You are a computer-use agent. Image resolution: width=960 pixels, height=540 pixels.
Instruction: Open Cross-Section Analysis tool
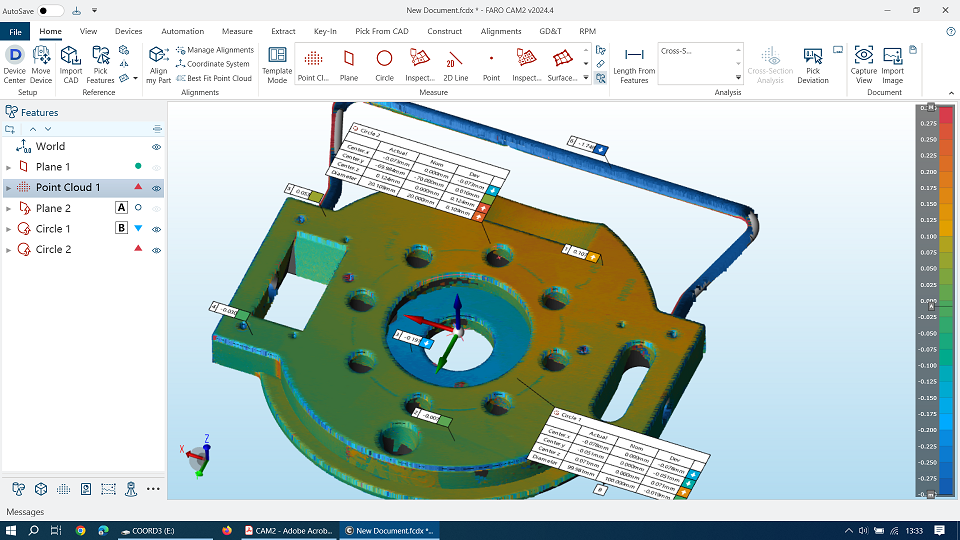tap(770, 66)
